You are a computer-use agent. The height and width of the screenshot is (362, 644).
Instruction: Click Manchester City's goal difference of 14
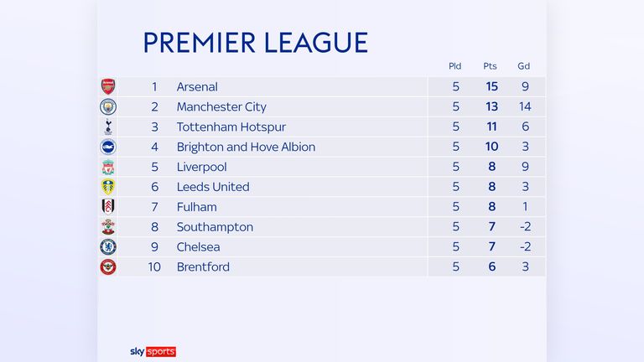525,106
